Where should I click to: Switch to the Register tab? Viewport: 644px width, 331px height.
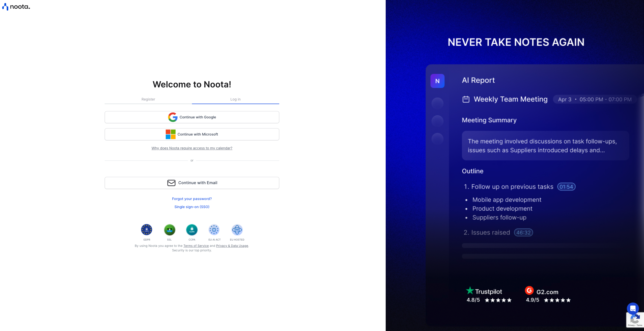[148, 99]
